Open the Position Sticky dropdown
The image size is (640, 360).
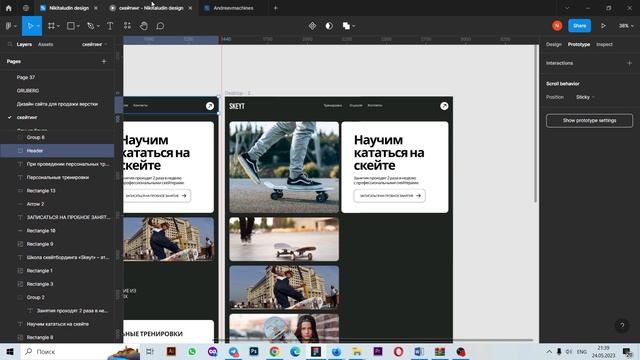click(585, 97)
